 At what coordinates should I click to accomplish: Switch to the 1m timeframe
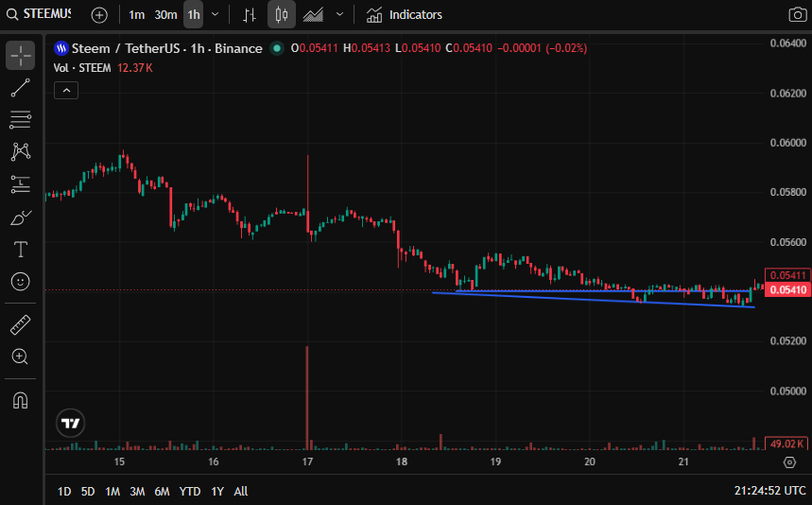pos(137,15)
